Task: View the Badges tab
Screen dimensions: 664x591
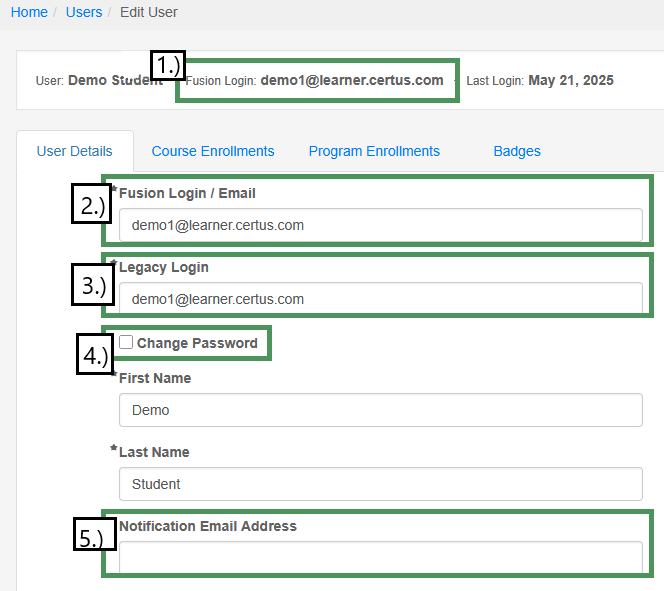Action: click(x=517, y=151)
